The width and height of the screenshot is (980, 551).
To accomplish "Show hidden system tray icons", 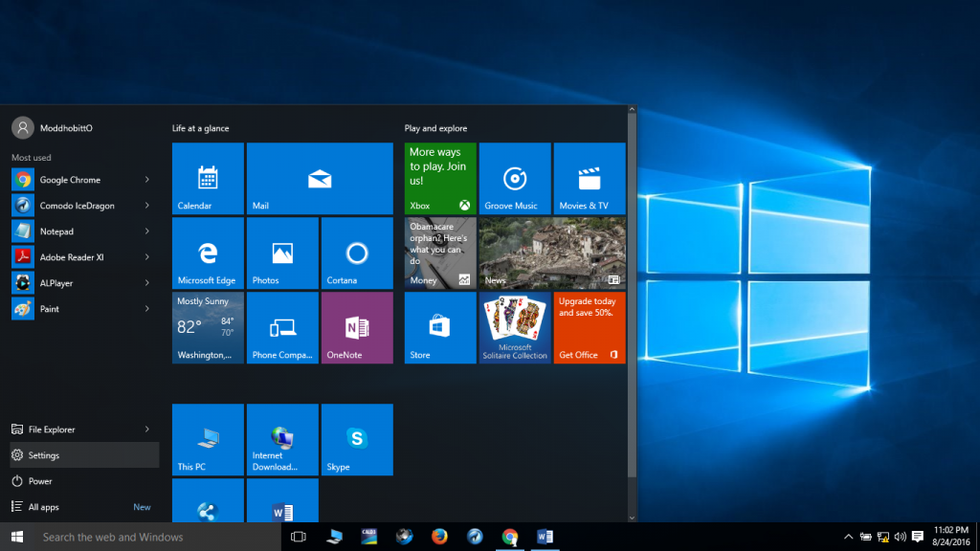I will (x=848, y=537).
